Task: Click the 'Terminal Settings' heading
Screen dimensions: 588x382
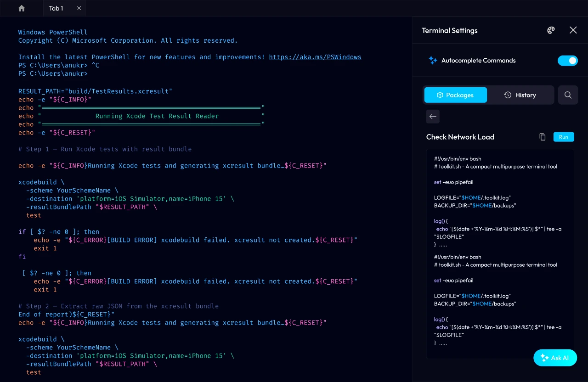Action: tap(450, 30)
